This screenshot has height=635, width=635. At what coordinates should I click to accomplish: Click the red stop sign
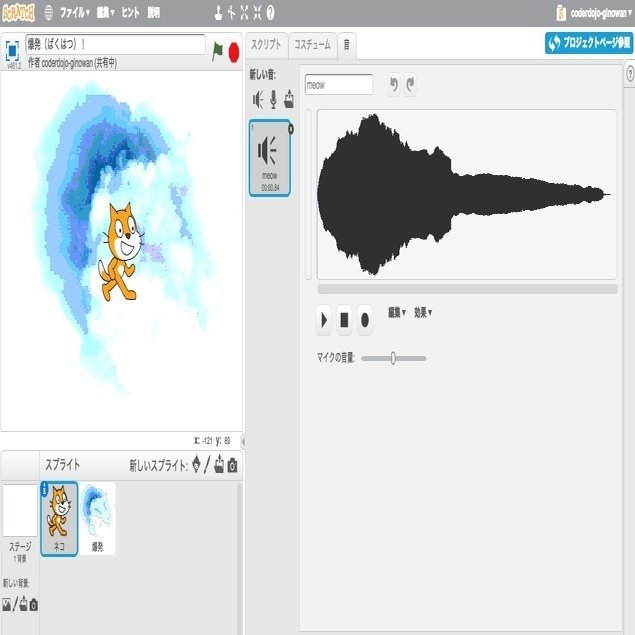(x=234, y=52)
